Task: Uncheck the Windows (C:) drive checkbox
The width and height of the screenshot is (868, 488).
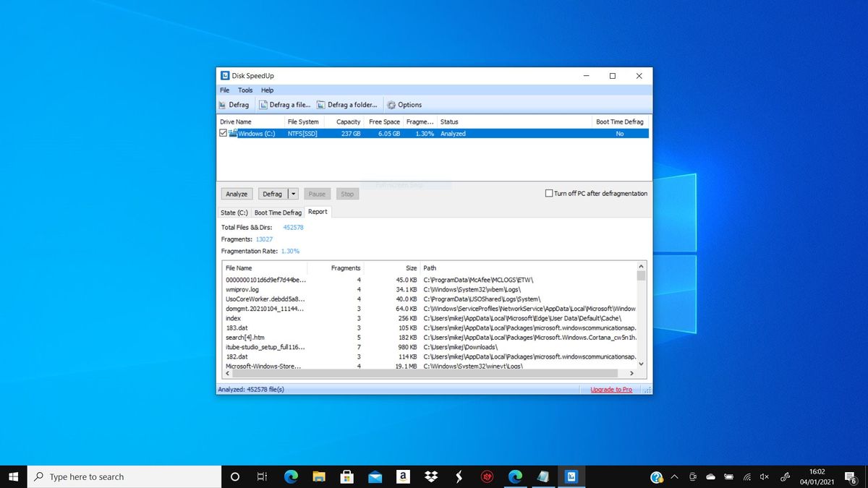Action: [224, 133]
